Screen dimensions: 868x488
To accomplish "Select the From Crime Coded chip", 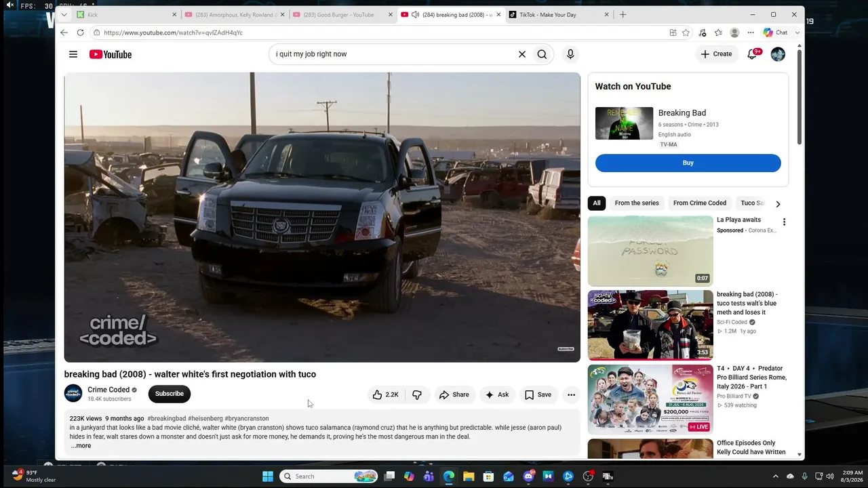I will [700, 203].
